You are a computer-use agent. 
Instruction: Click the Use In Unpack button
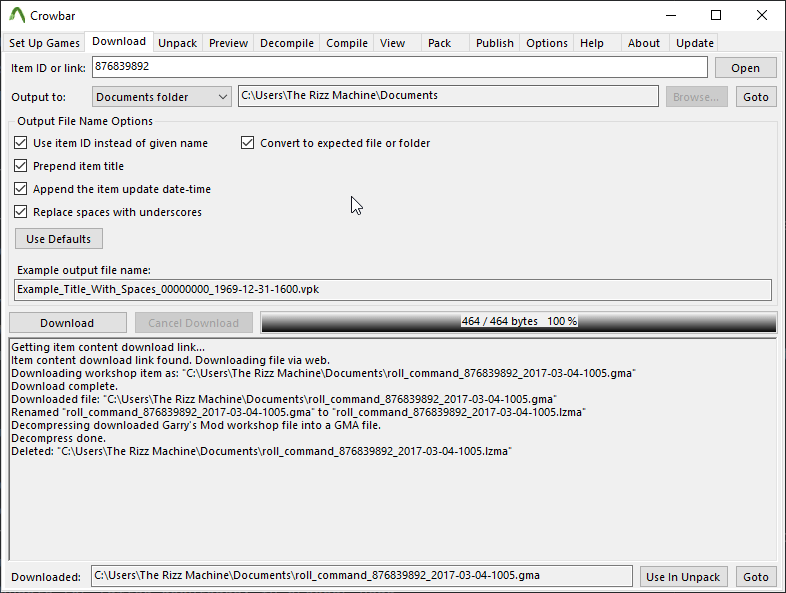[683, 577]
